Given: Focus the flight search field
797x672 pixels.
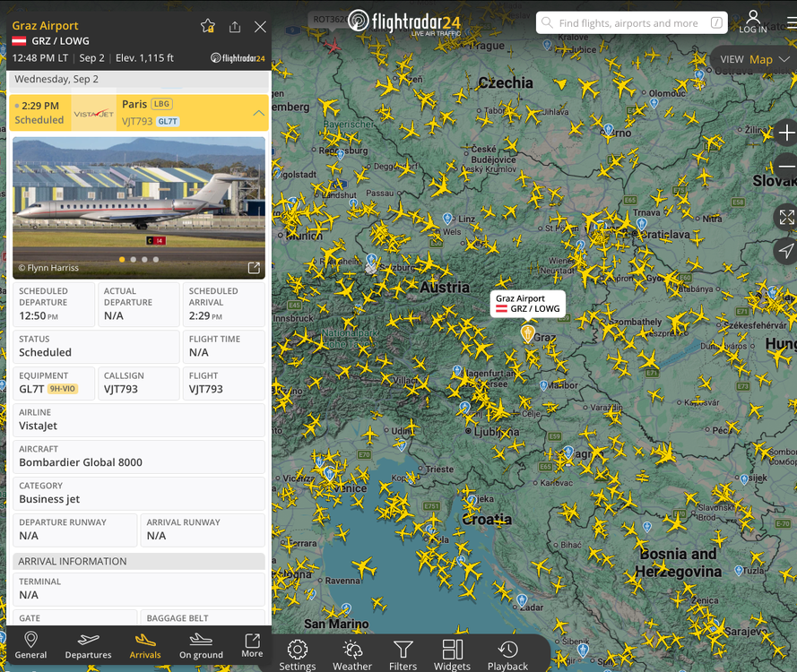Looking at the screenshot, I should coord(632,23).
